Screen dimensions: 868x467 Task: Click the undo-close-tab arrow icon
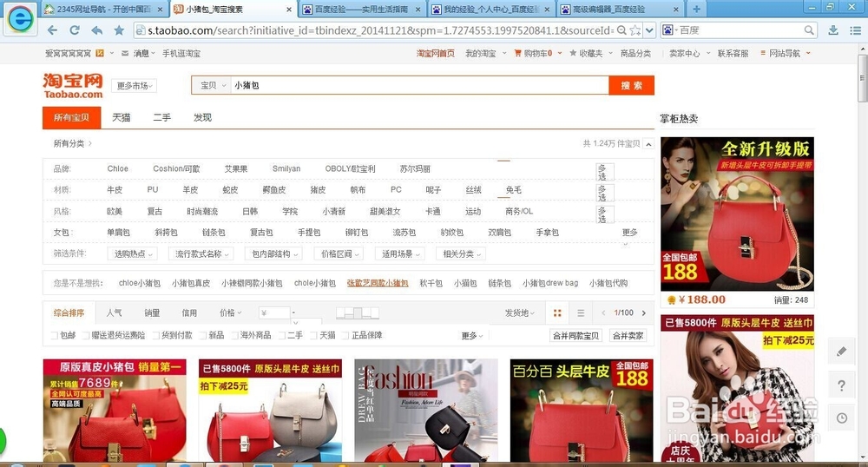click(97, 30)
